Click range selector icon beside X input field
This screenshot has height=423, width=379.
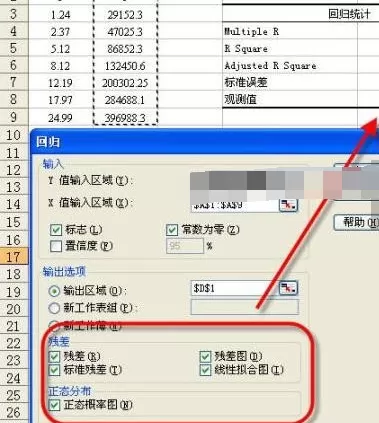coord(288,205)
